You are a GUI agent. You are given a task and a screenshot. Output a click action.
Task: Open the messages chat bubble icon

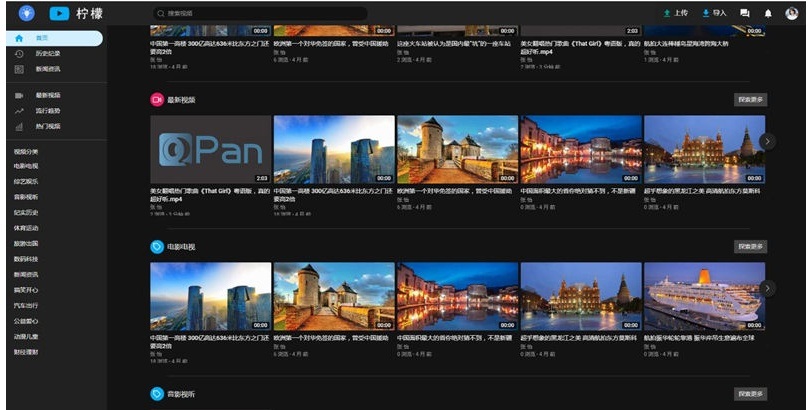point(745,13)
